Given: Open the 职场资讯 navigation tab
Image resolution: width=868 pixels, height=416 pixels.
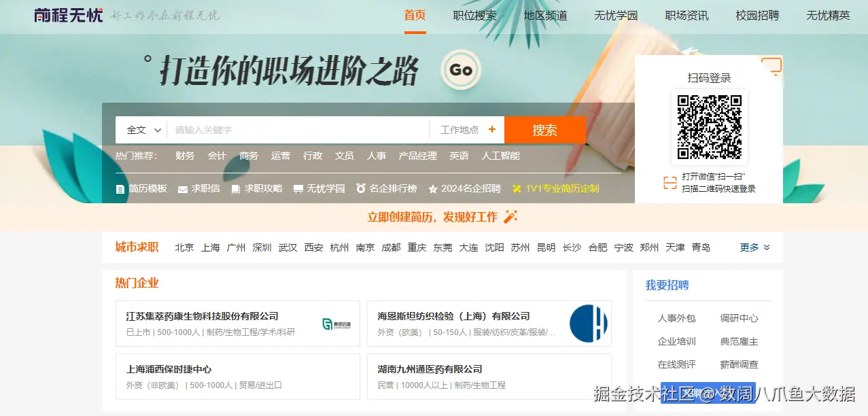Looking at the screenshot, I should [687, 16].
